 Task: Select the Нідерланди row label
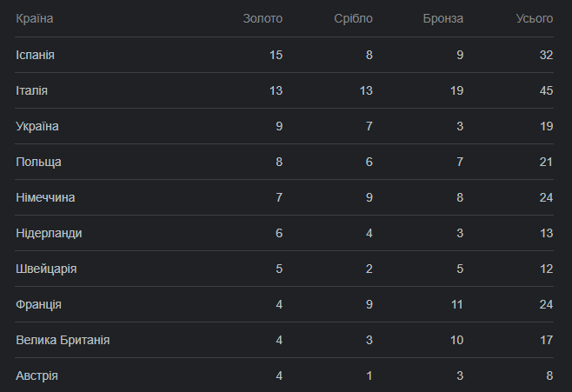pyautogui.click(x=50, y=233)
